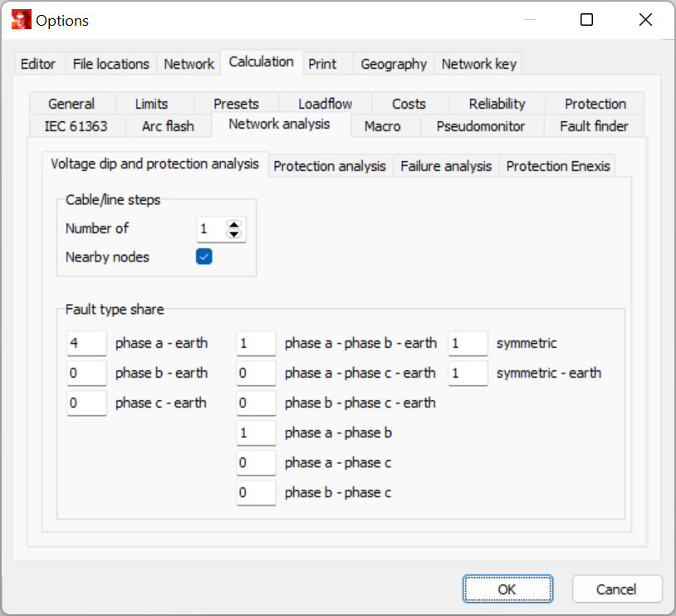Viewport: 676px width, 616px height.
Task: Dismiss the dialog with Cancel
Action: pos(617,589)
